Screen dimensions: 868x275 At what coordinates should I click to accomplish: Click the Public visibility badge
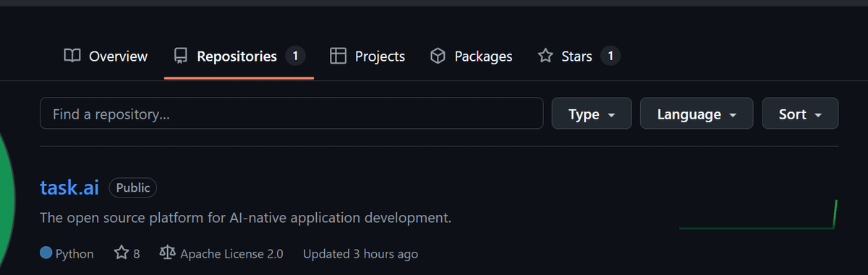tap(133, 188)
